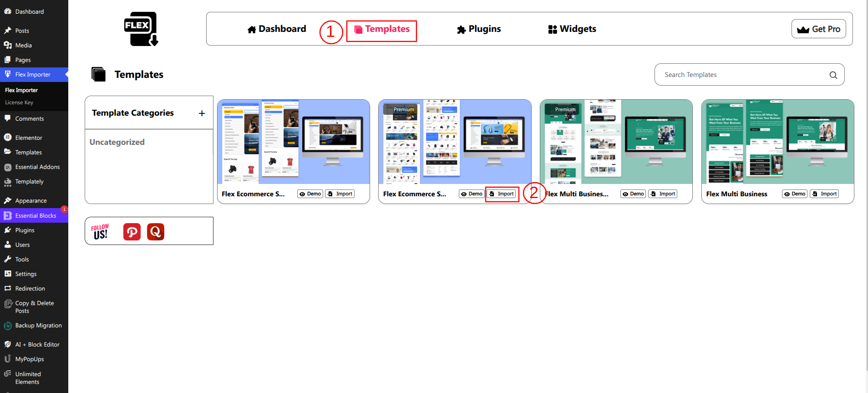Click the Quora follow icon
Viewport: 868px width, 393px height.
[x=156, y=232]
